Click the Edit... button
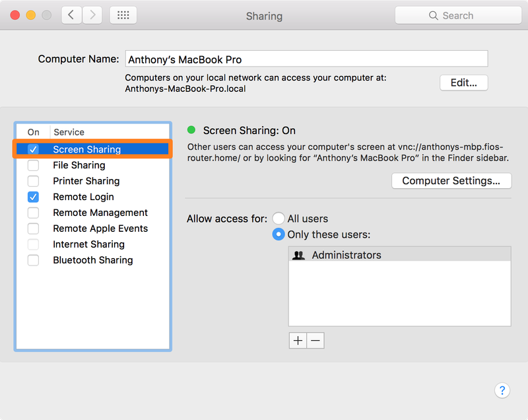The width and height of the screenshot is (528, 420). pyautogui.click(x=464, y=83)
